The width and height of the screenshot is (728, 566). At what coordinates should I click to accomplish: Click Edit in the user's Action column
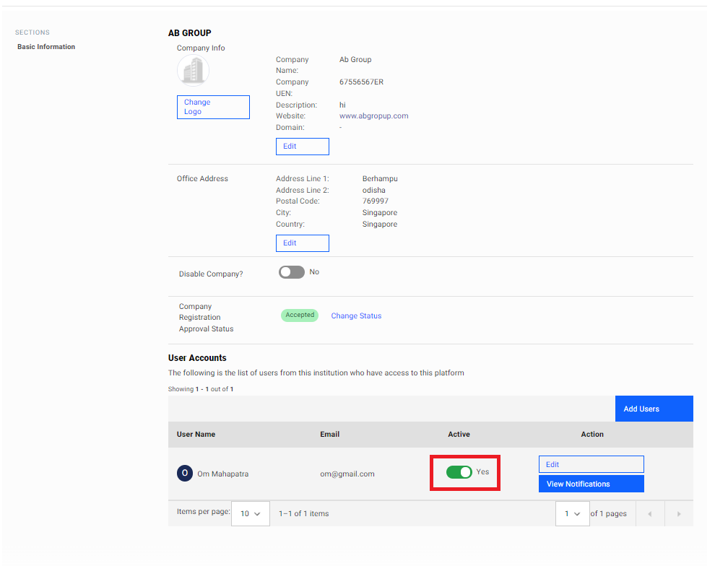point(591,463)
